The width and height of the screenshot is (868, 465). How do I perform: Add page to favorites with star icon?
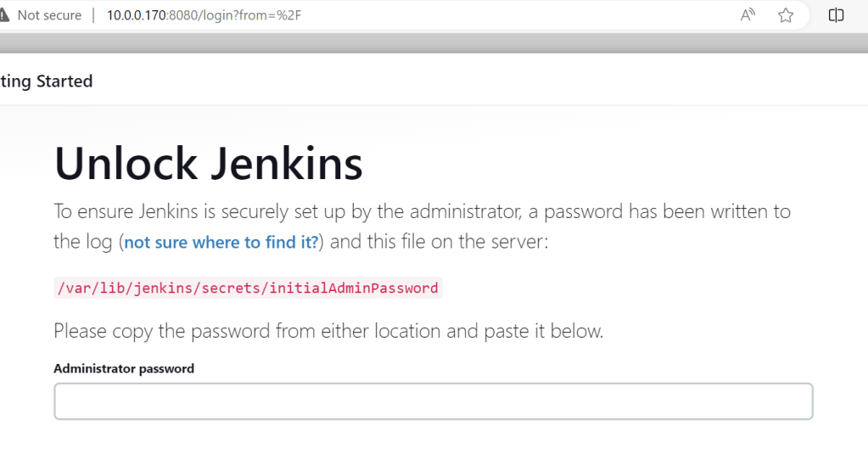click(x=786, y=15)
